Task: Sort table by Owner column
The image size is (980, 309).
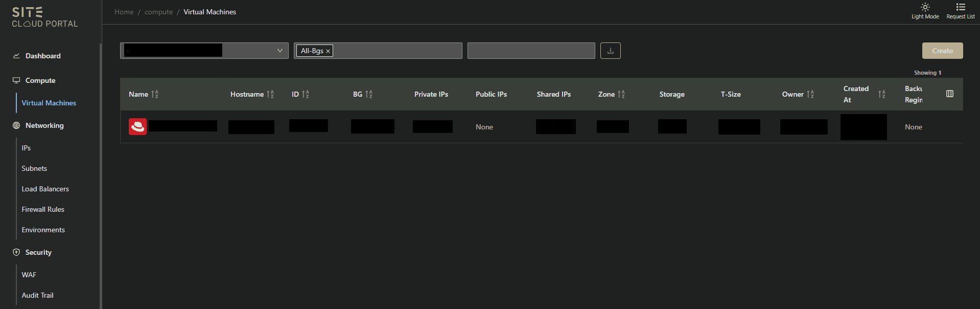Action: pyautogui.click(x=810, y=94)
